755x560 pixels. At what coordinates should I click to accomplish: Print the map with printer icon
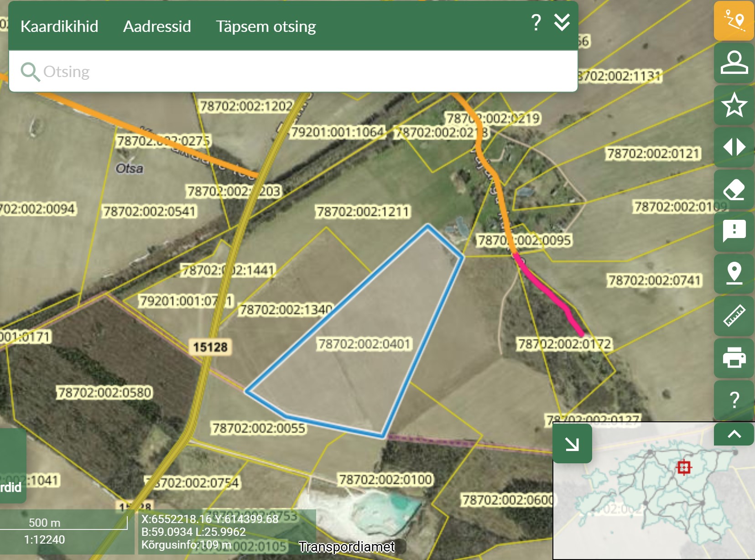click(x=734, y=358)
